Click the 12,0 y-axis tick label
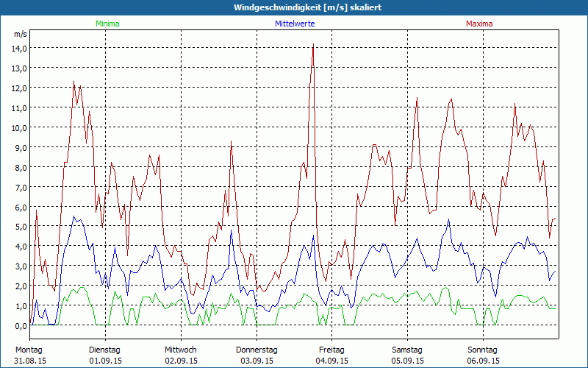588x368 pixels. [x=18, y=88]
